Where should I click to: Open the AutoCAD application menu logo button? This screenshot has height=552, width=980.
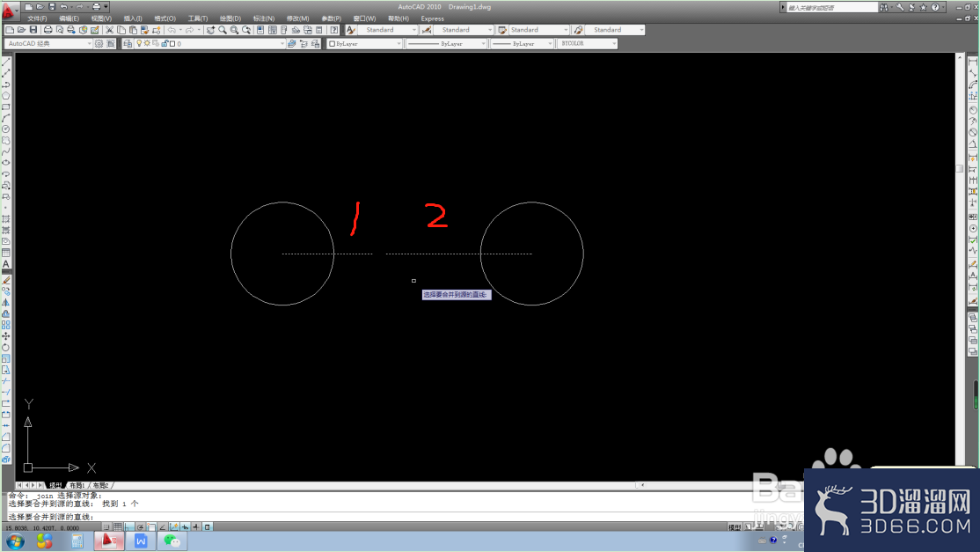click(x=9, y=10)
